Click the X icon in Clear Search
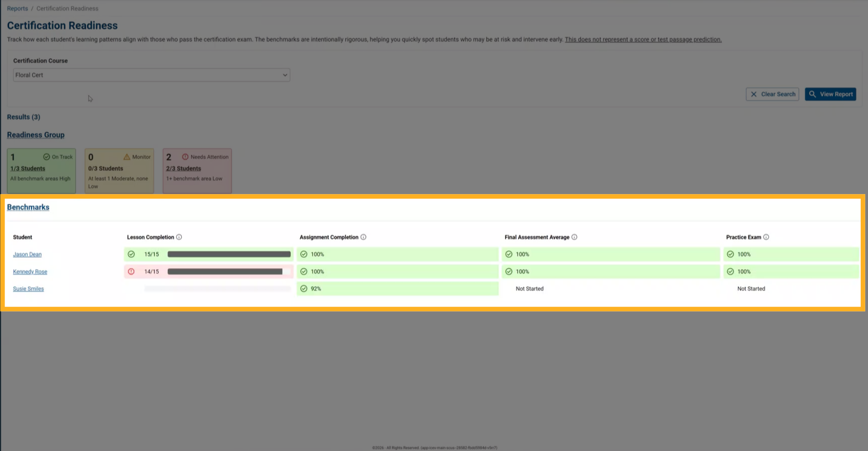This screenshot has width=868, height=451. [x=754, y=94]
